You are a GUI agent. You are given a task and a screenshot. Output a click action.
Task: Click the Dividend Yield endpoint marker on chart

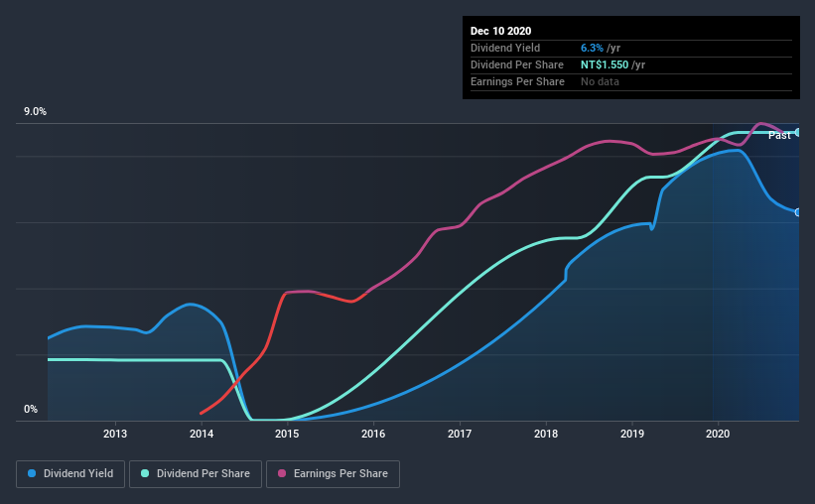point(798,212)
